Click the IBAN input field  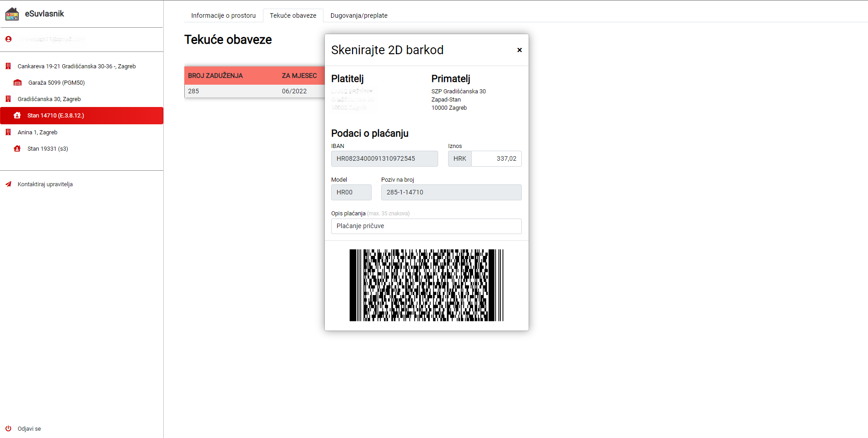(x=384, y=159)
